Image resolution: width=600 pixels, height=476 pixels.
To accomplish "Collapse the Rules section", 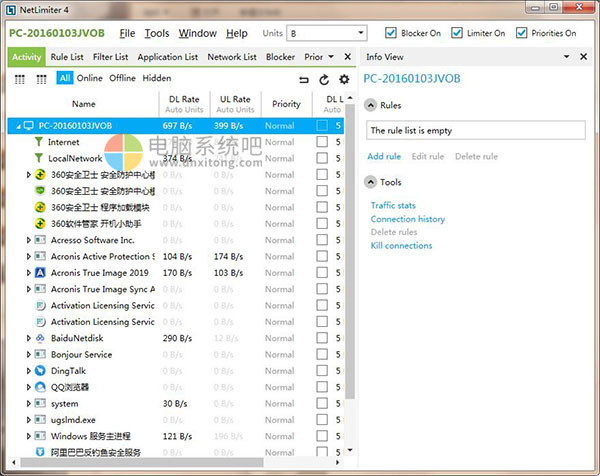I will point(370,105).
